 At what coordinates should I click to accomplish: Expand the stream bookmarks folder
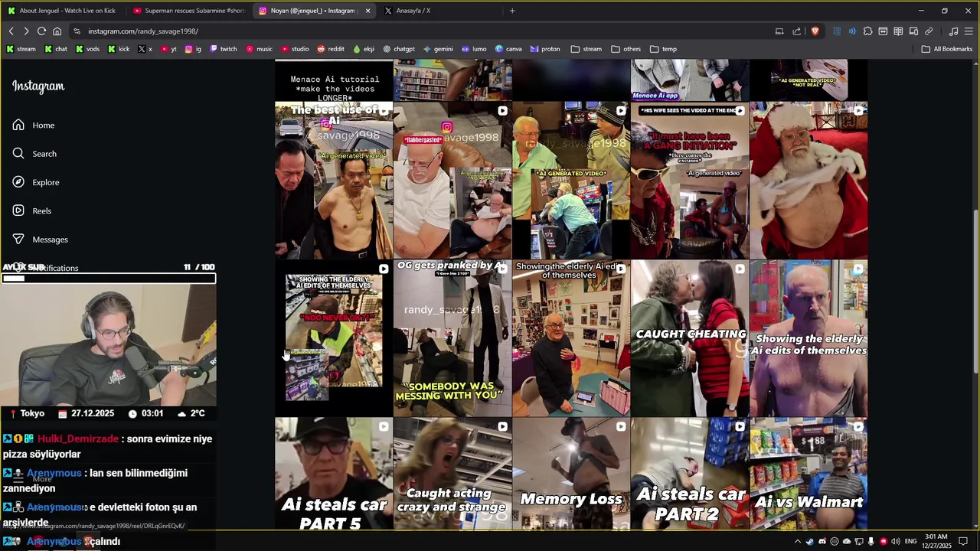[586, 49]
